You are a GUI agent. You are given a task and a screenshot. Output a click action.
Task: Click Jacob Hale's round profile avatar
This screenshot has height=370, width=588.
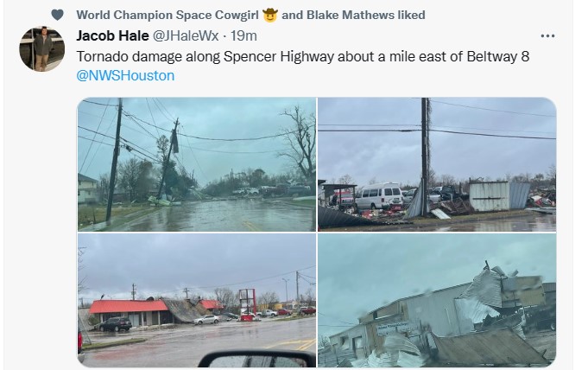click(x=42, y=48)
